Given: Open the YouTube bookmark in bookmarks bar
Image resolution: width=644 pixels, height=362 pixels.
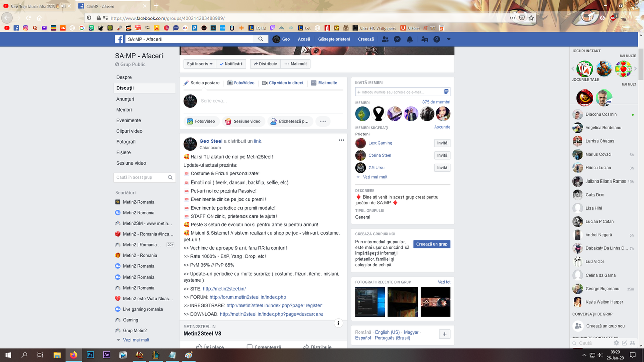Looking at the screenshot, I should click(x=7, y=28).
